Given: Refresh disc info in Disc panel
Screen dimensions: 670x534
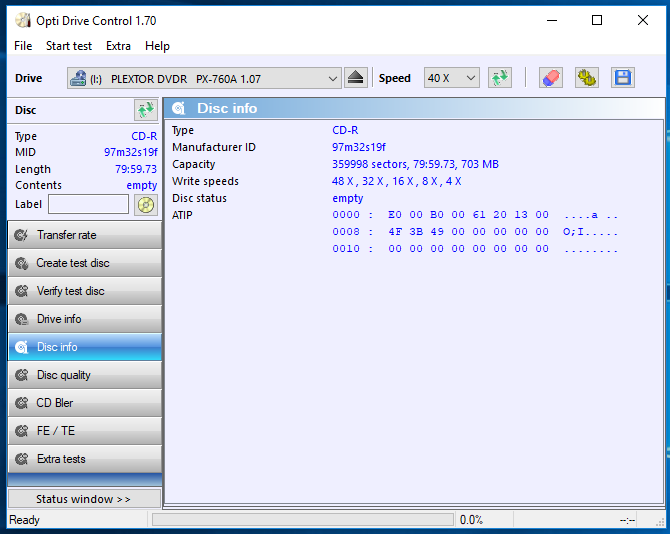Looking at the screenshot, I should 146,110.
